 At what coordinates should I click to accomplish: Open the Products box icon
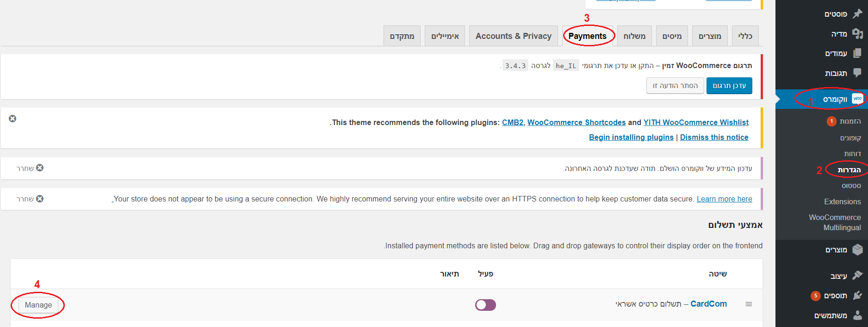[857, 250]
